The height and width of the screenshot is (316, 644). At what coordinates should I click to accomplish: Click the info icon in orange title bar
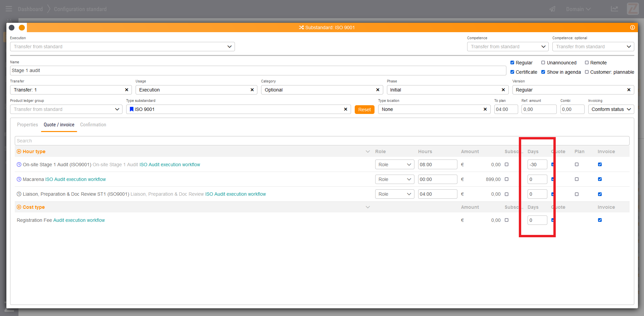click(x=632, y=27)
